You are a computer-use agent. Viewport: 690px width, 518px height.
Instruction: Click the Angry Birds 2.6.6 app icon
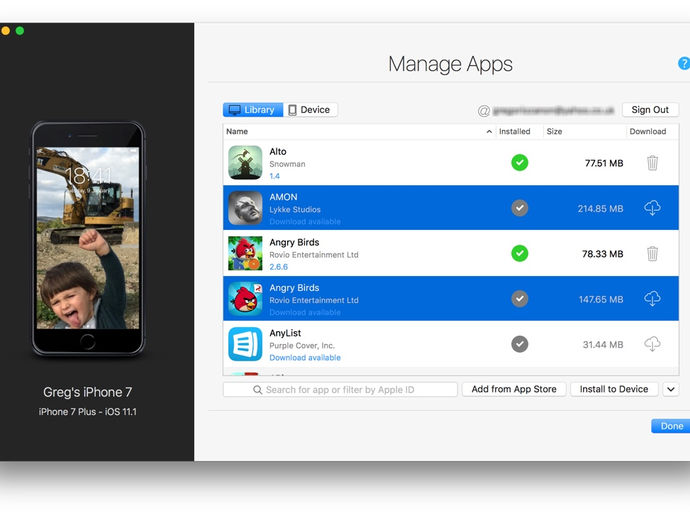tap(245, 253)
